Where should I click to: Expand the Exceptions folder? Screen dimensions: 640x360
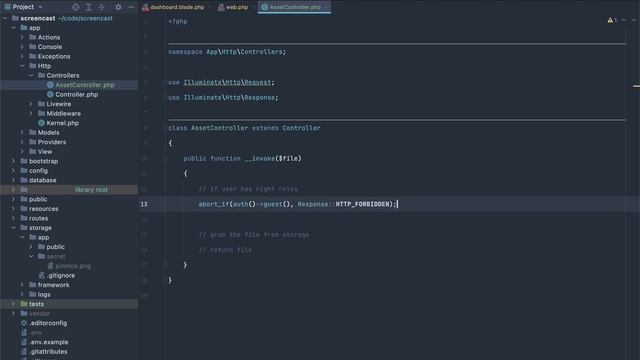click(x=22, y=56)
